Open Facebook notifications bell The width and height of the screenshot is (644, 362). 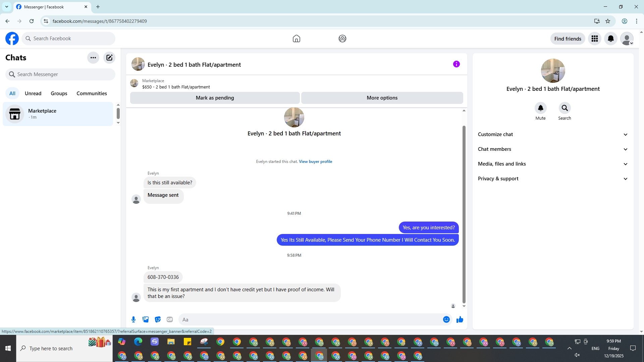tap(610, 39)
